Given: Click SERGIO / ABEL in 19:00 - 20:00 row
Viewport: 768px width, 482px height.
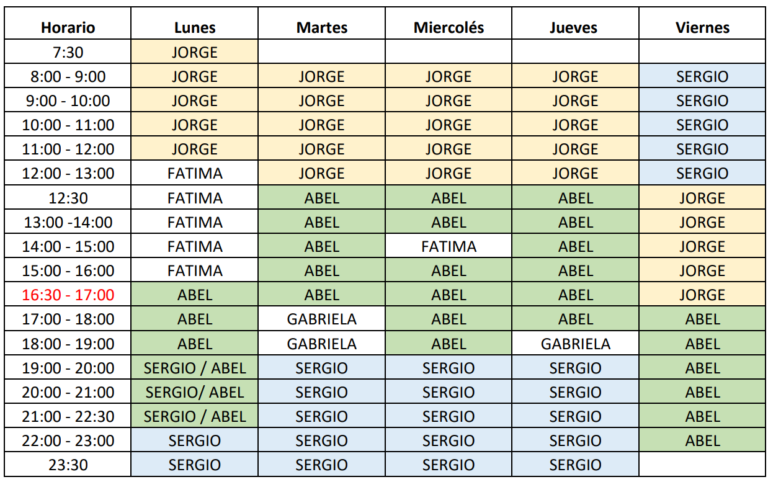Looking at the screenshot, I should tap(194, 368).
